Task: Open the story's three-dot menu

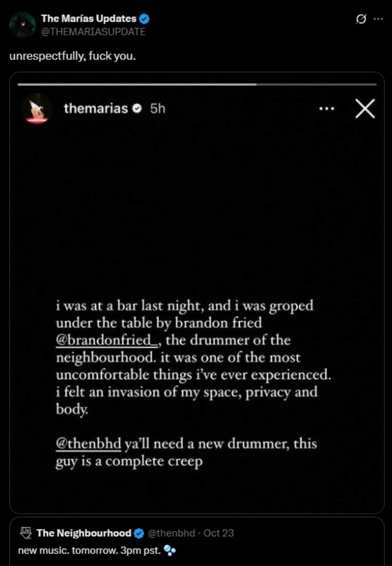Action: 326,108
